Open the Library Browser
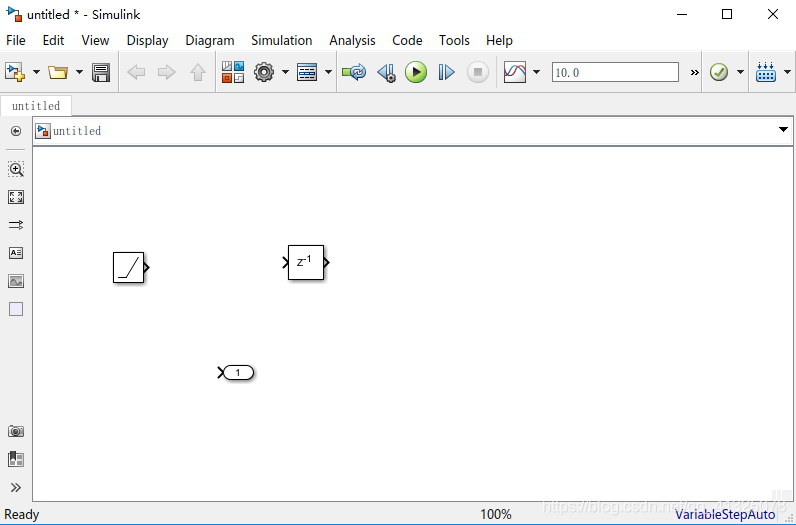 233,72
